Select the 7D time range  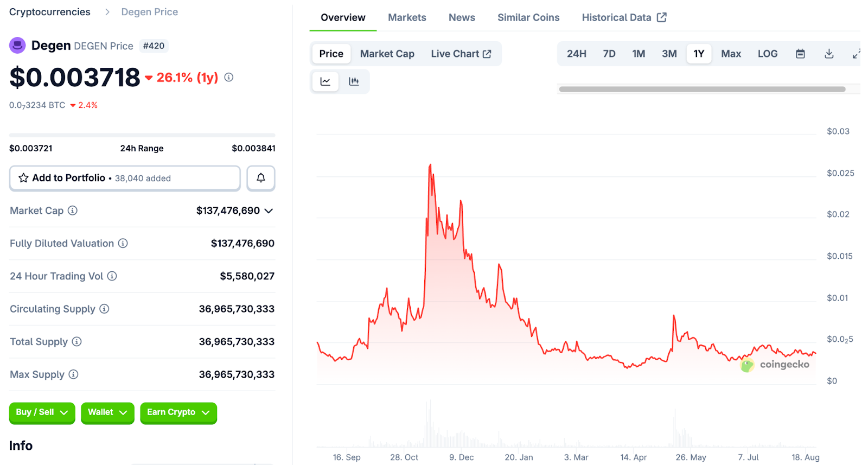(x=609, y=54)
